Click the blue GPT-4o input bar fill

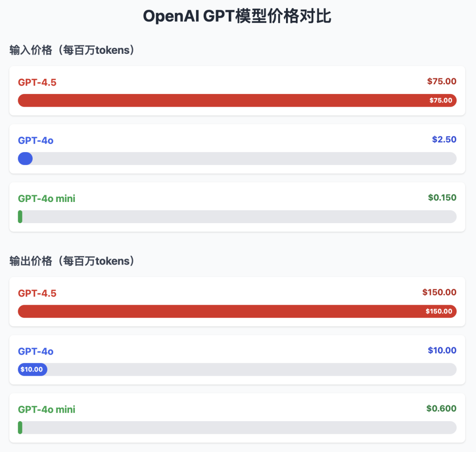(25, 159)
